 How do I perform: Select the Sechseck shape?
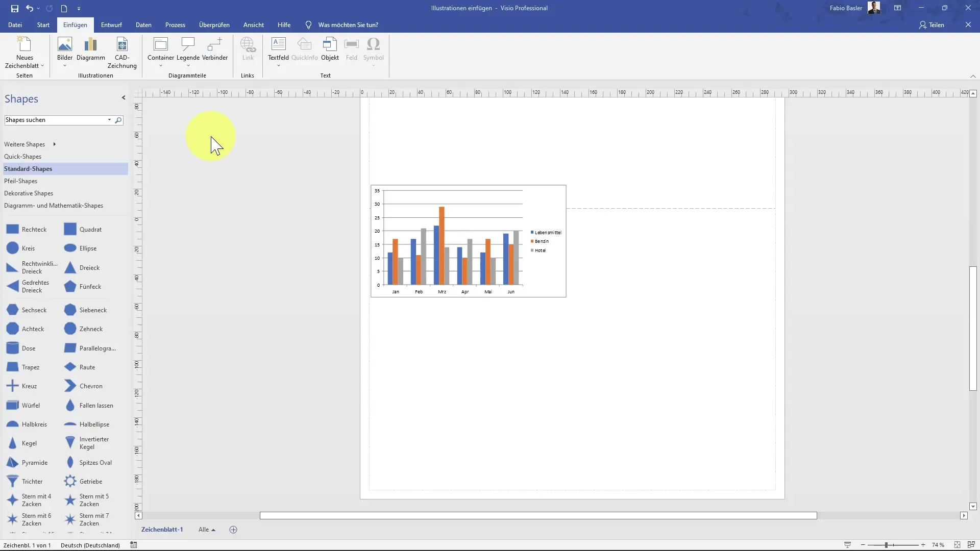[x=27, y=310]
